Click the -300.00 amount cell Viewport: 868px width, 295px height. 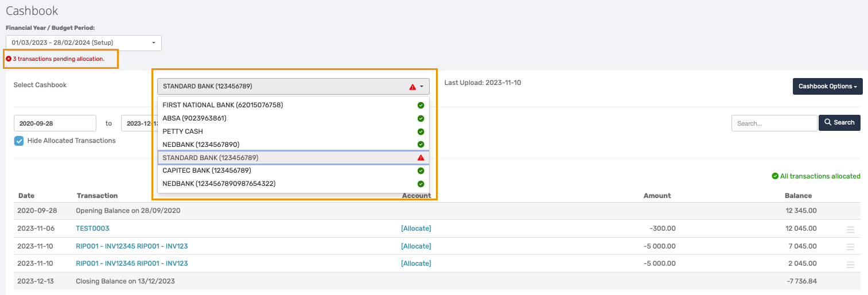pyautogui.click(x=663, y=228)
